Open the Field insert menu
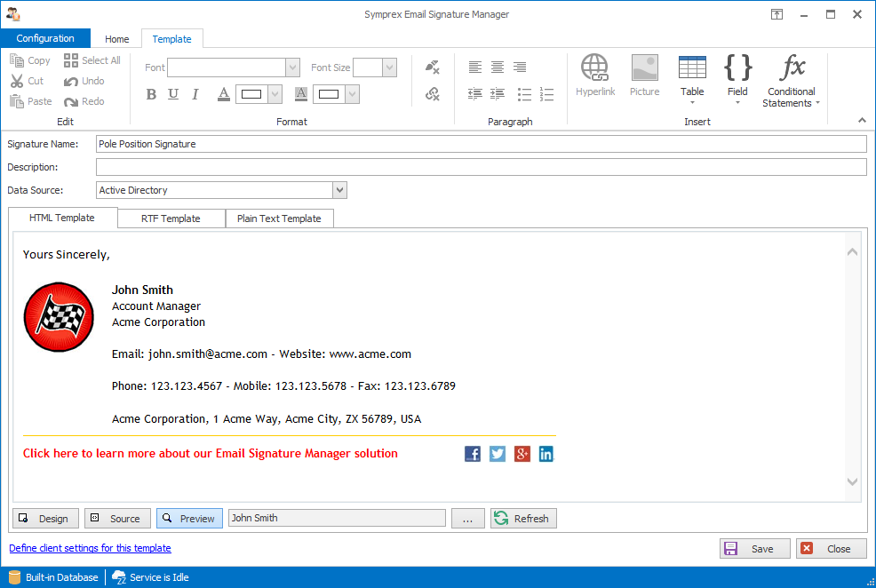This screenshot has width=876, height=588. pos(737,79)
